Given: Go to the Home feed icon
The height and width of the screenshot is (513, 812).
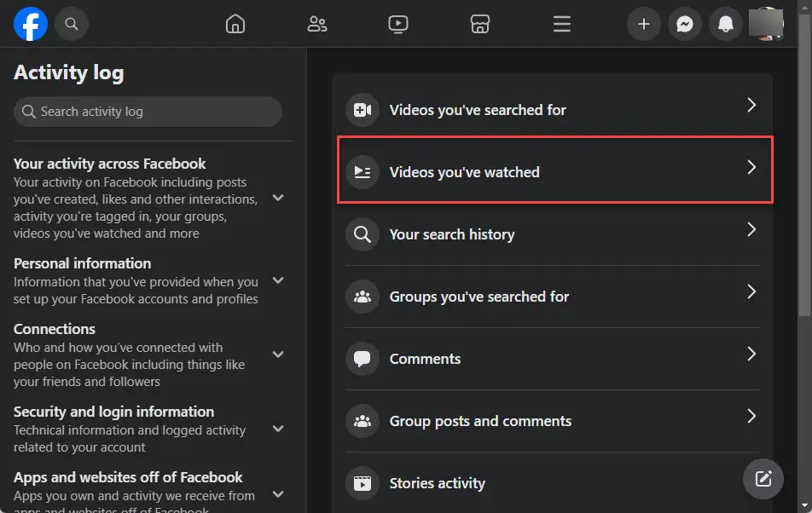Looking at the screenshot, I should 235,24.
